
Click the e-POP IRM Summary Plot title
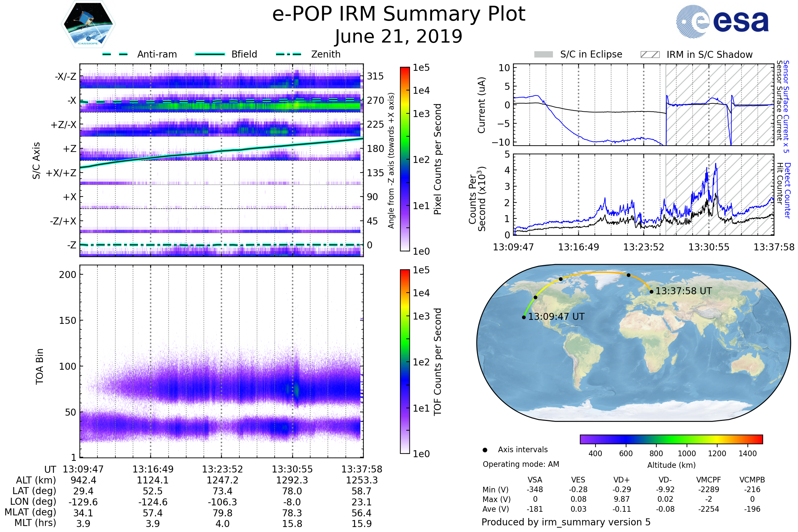399,14
